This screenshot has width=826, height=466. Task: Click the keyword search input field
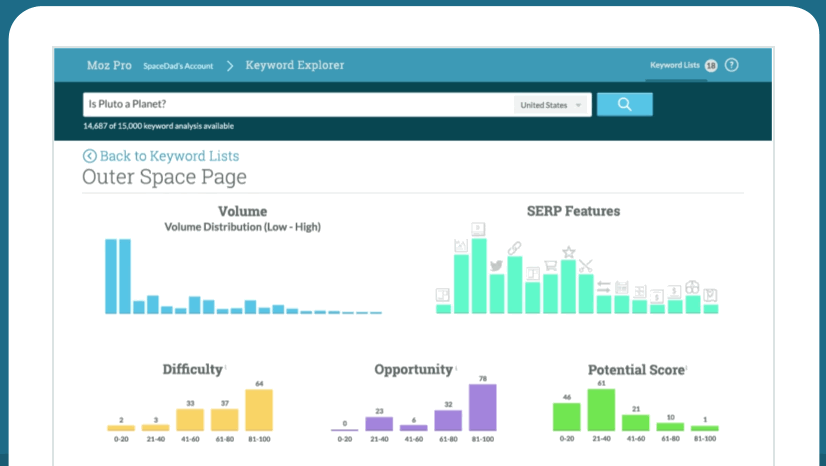tap(297, 104)
